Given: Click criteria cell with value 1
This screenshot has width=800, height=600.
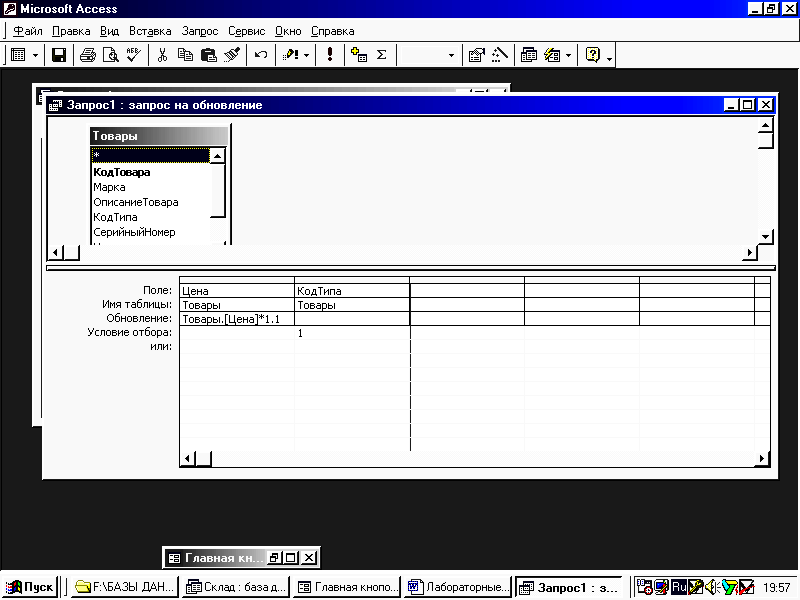Looking at the screenshot, I should (352, 333).
